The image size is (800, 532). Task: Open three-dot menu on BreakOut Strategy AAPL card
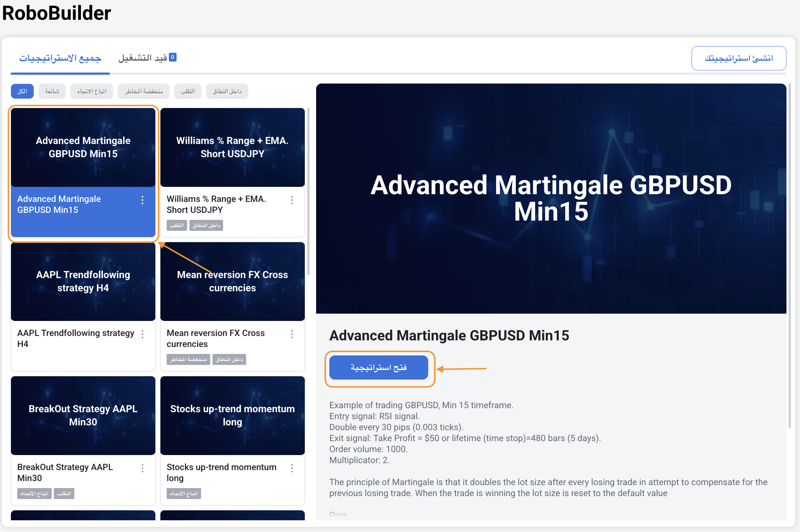(142, 468)
